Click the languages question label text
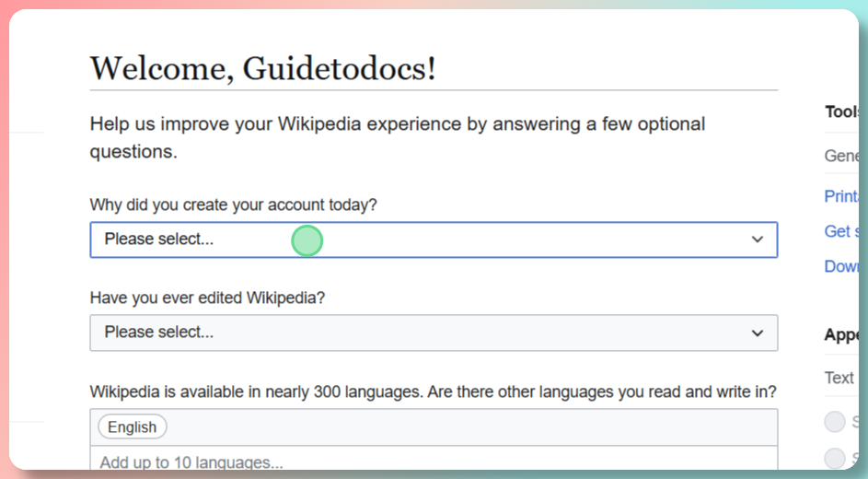Viewport: 868px width, 479px height. click(x=433, y=391)
